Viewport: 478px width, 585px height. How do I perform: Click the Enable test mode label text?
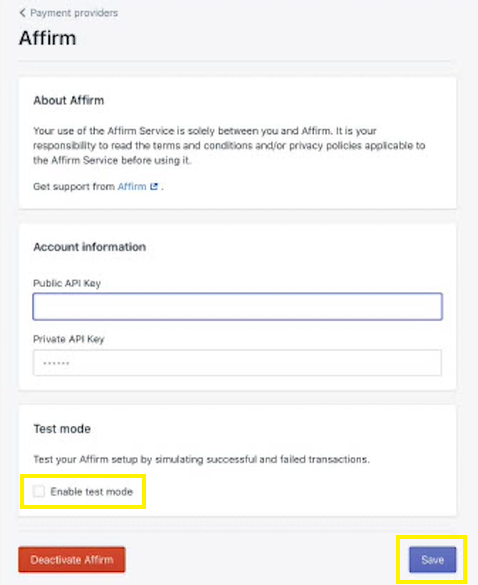pyautogui.click(x=92, y=492)
